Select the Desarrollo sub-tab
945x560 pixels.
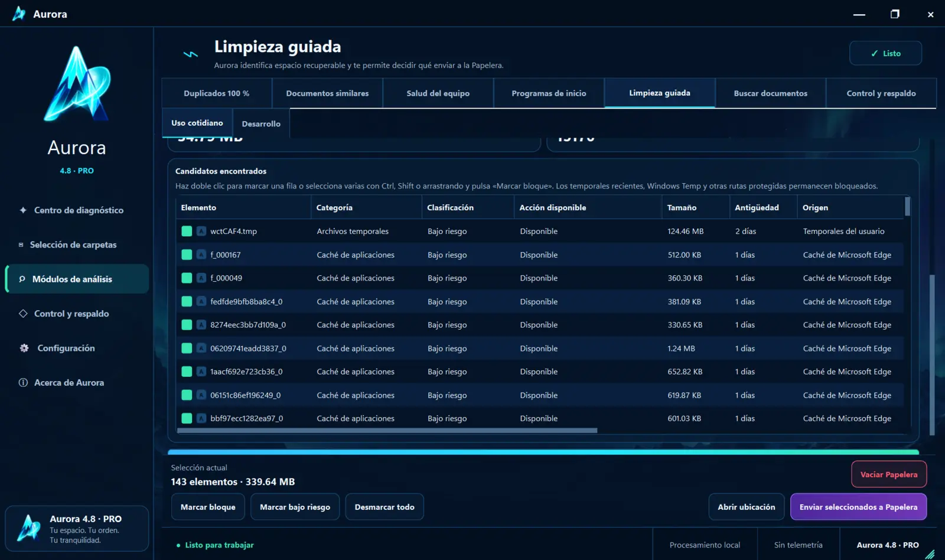261,124
